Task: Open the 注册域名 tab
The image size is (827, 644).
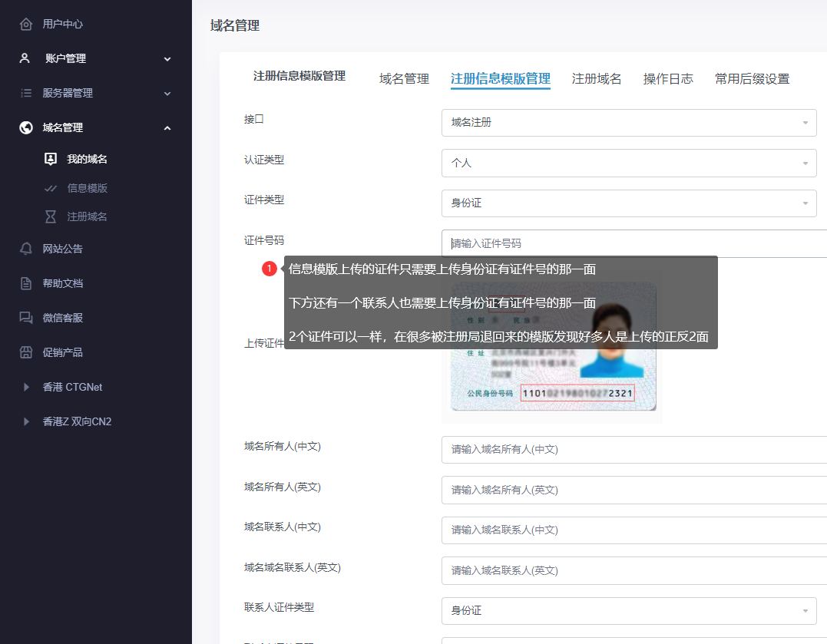Action: pyautogui.click(x=597, y=79)
